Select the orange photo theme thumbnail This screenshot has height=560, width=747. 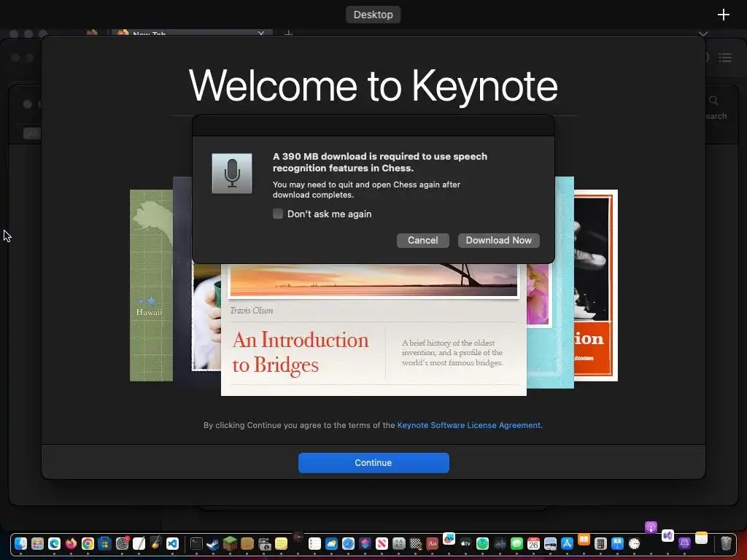(x=595, y=285)
